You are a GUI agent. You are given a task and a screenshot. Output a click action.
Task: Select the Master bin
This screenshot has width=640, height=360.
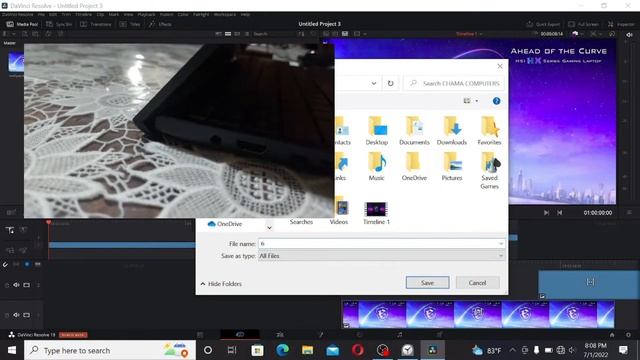click(x=10, y=43)
